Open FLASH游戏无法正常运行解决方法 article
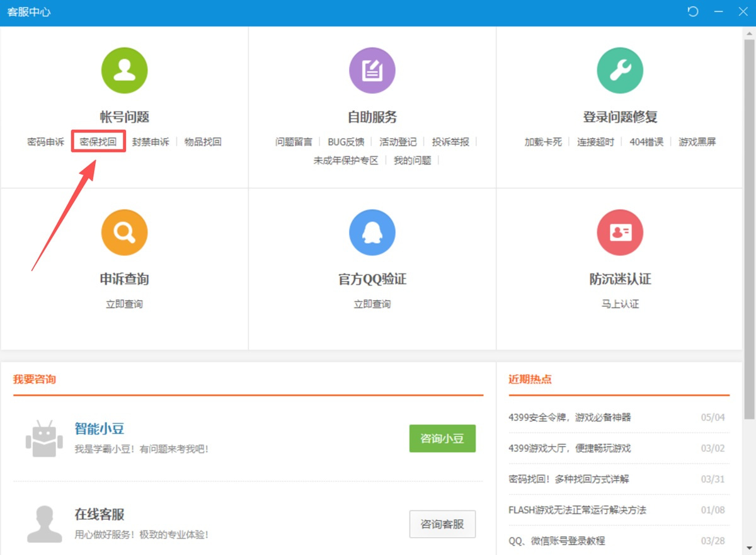Image resolution: width=756 pixels, height=555 pixels. point(577,510)
